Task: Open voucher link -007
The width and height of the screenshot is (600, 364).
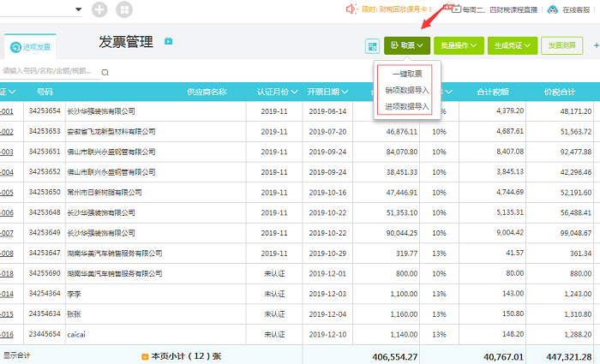Action: [7, 233]
